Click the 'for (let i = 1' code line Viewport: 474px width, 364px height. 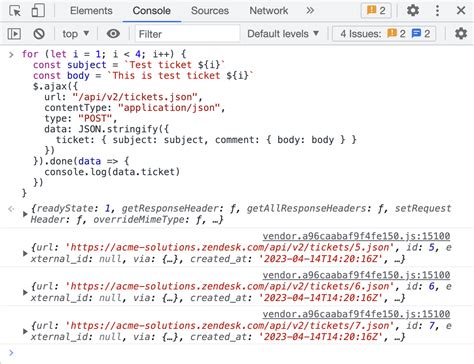coord(104,54)
